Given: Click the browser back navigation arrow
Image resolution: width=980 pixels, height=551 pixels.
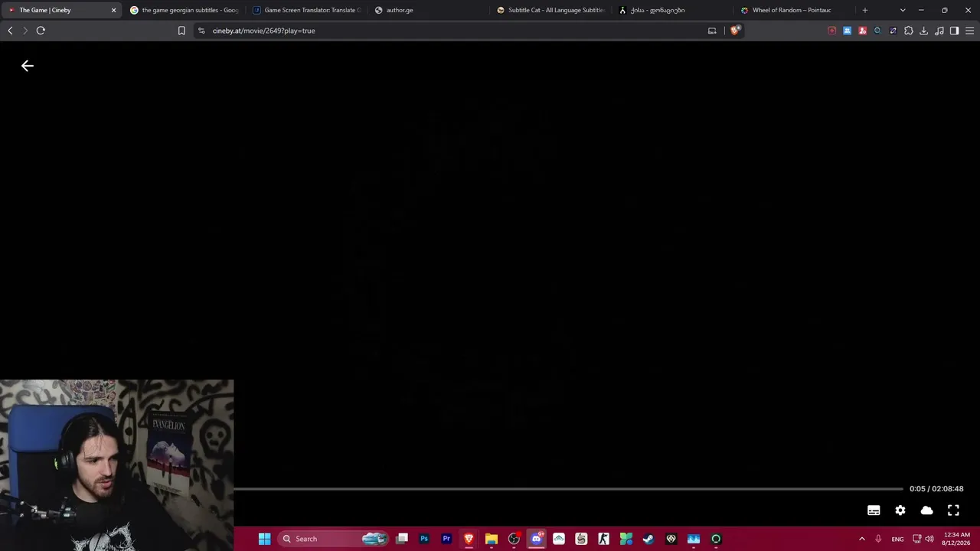Looking at the screenshot, I should (10, 31).
